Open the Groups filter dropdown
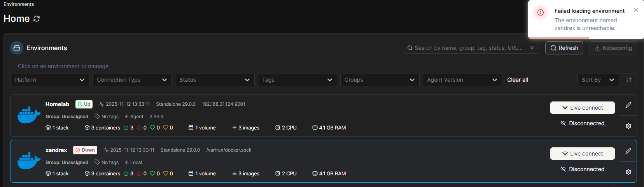644x187 pixels. tap(380, 80)
